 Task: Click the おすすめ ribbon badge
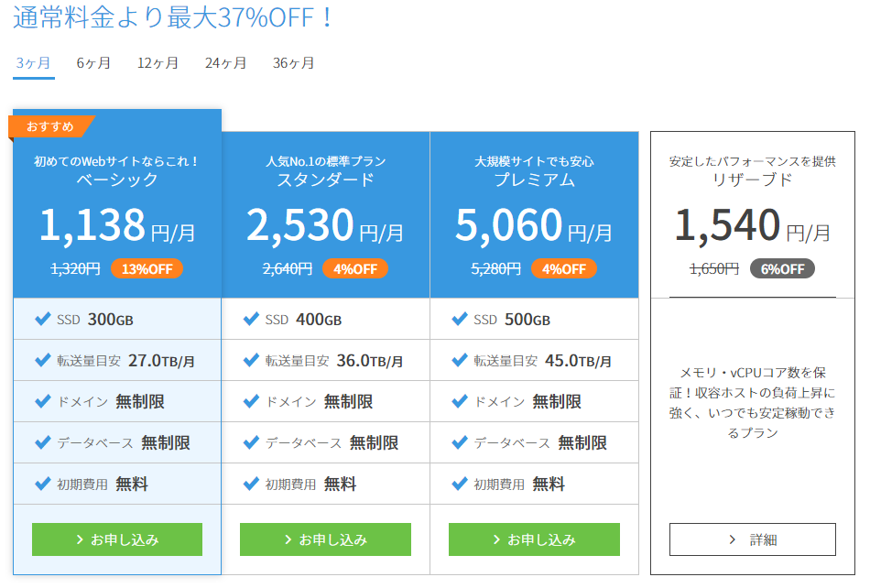pyautogui.click(x=50, y=126)
